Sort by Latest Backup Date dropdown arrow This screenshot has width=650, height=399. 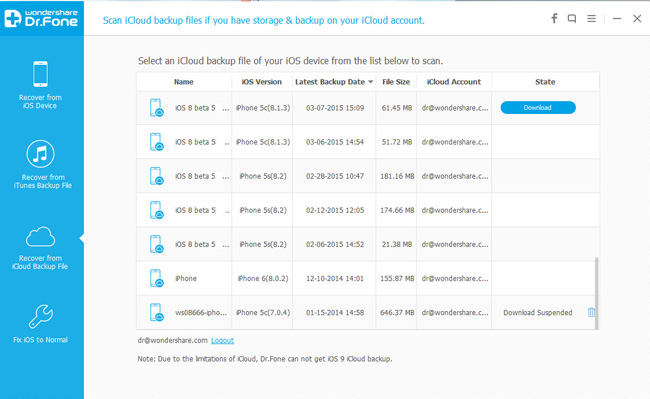pos(371,82)
